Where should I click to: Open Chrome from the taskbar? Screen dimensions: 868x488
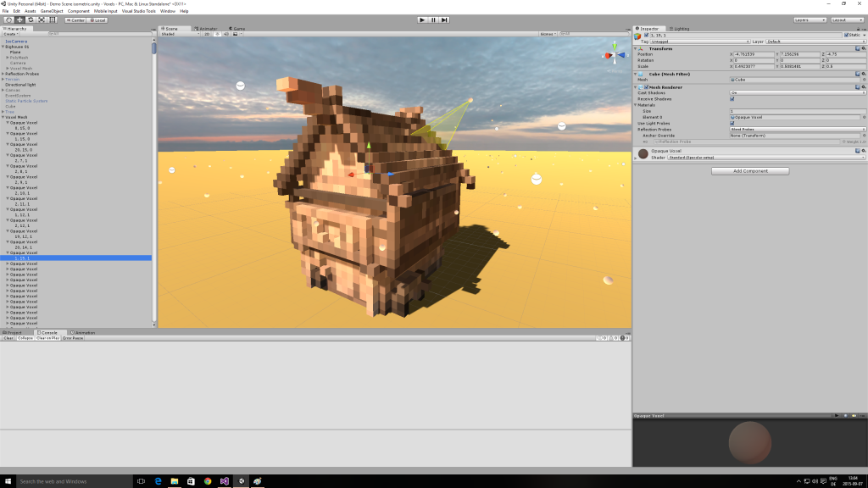coord(208,481)
